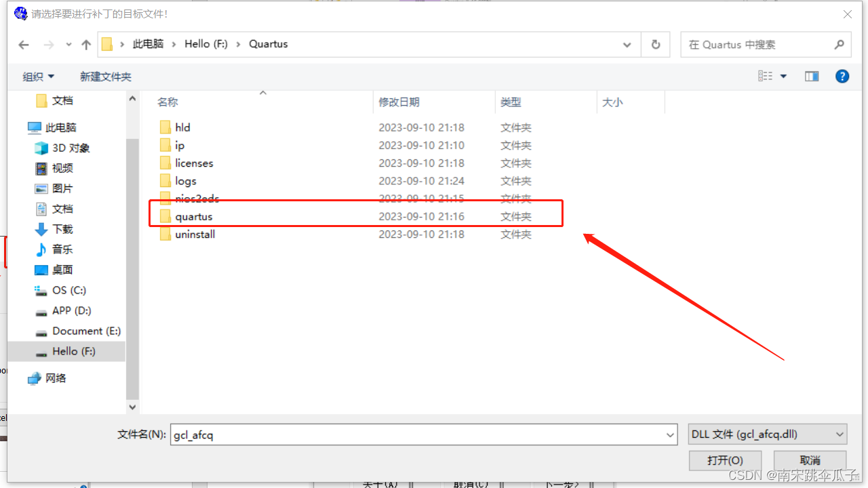
Task: Open OS (C:) drive in sidebar
Action: point(60,290)
